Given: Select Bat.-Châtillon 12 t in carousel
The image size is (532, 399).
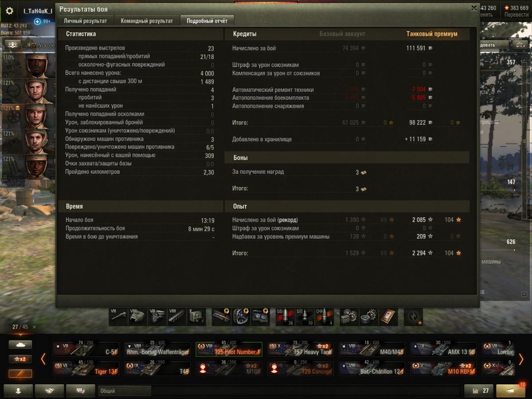Looking at the screenshot, I should (372, 369).
